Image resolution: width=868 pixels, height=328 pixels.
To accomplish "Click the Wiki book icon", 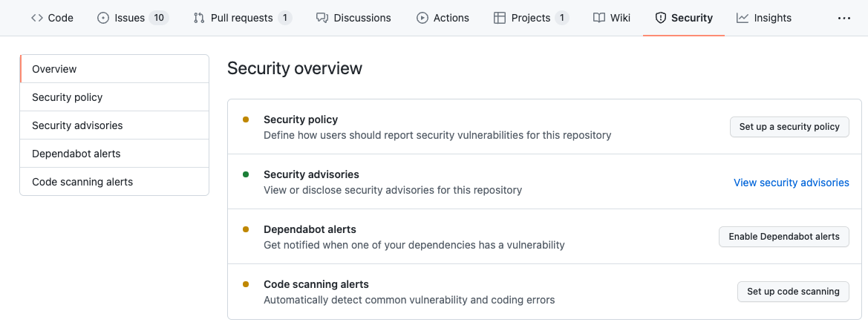I will (599, 18).
